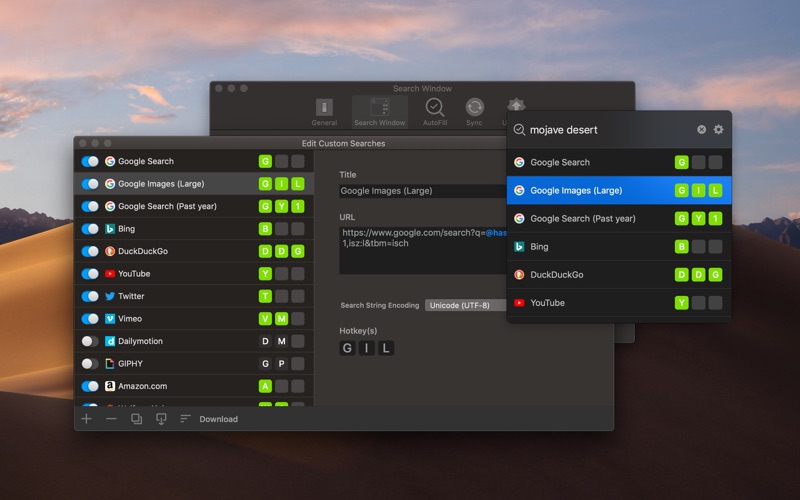Switch to the Sync tab
Viewport: 800px width, 500px height.
tap(474, 112)
